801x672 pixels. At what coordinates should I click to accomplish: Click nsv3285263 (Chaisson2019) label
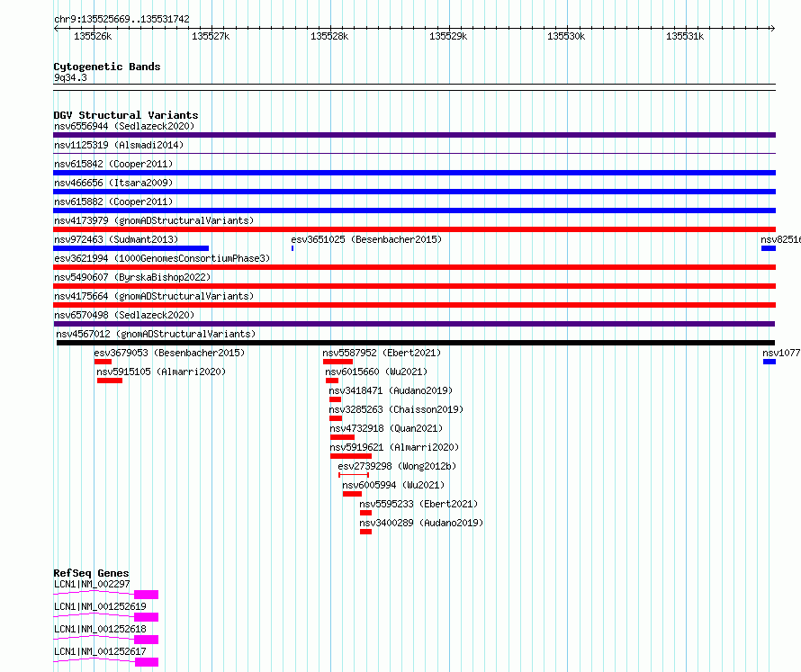(x=396, y=409)
